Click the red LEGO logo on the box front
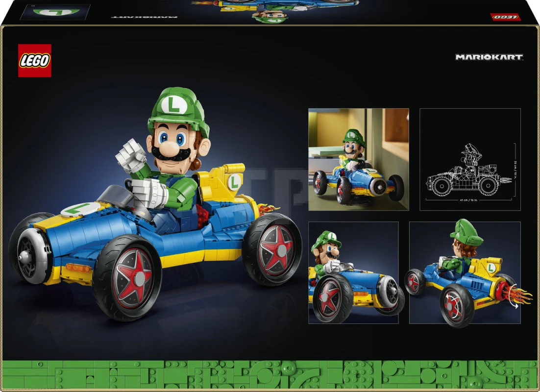The image size is (540, 392). (35, 61)
